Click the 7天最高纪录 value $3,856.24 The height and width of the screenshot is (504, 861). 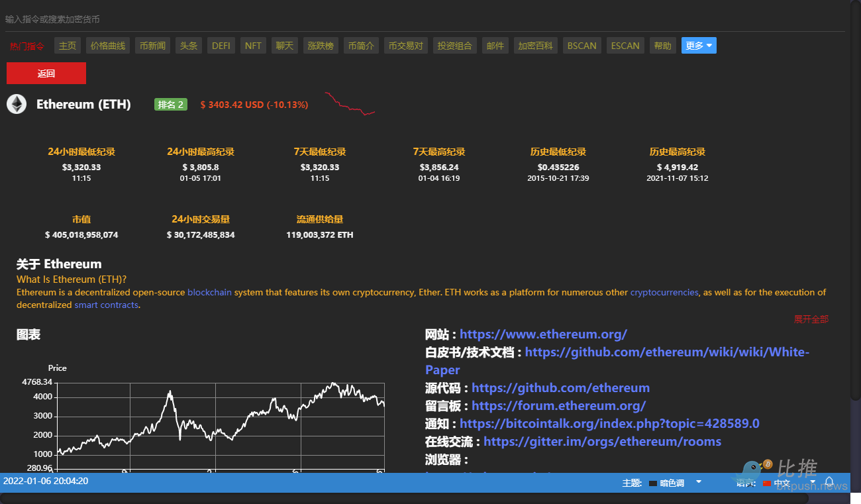439,168
